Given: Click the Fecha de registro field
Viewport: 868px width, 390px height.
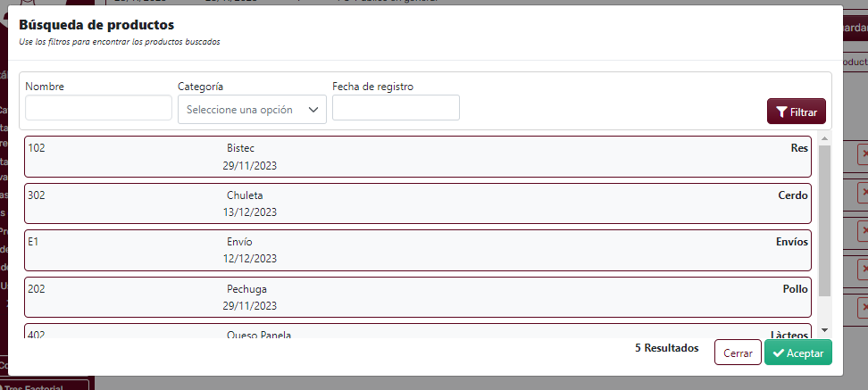Looking at the screenshot, I should click(396, 108).
